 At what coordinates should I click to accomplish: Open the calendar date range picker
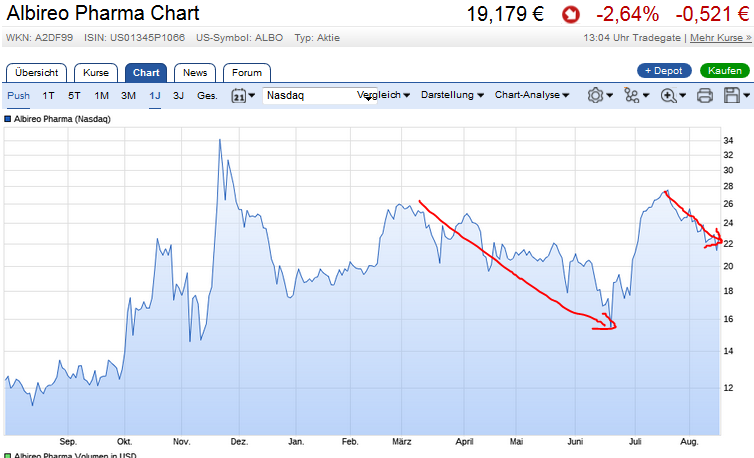tap(239, 96)
